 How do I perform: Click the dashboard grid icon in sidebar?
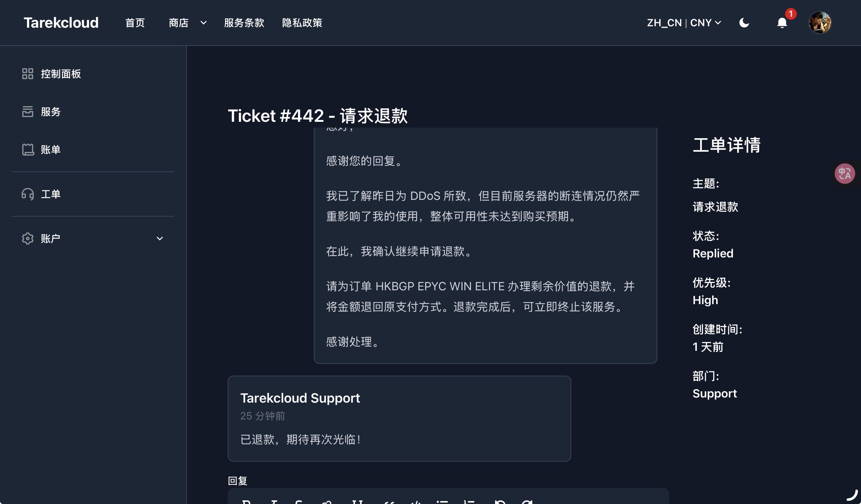click(28, 74)
